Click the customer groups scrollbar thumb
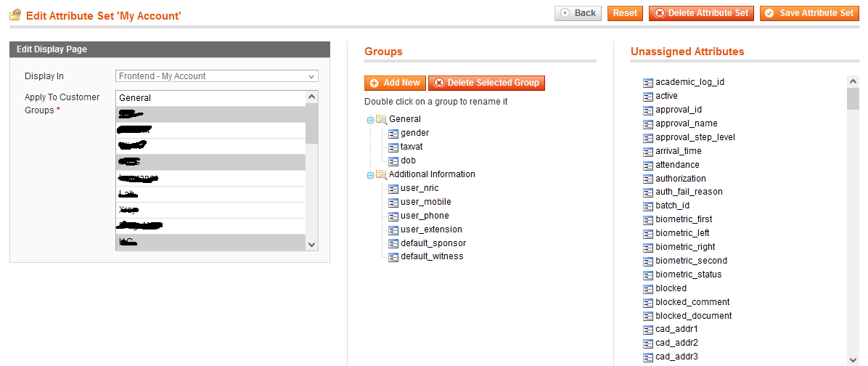Image resolution: width=868 pixels, height=366 pixels. pos(312,123)
